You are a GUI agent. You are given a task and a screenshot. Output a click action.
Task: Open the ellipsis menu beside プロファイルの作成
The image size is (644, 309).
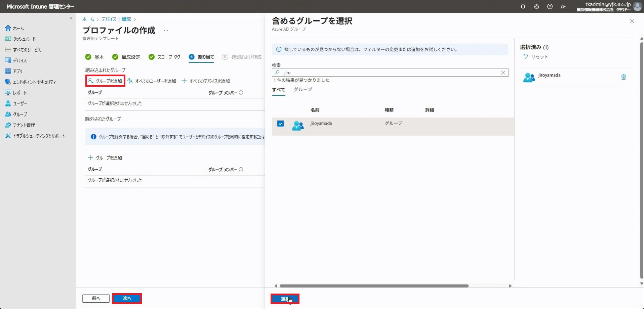[x=166, y=31]
